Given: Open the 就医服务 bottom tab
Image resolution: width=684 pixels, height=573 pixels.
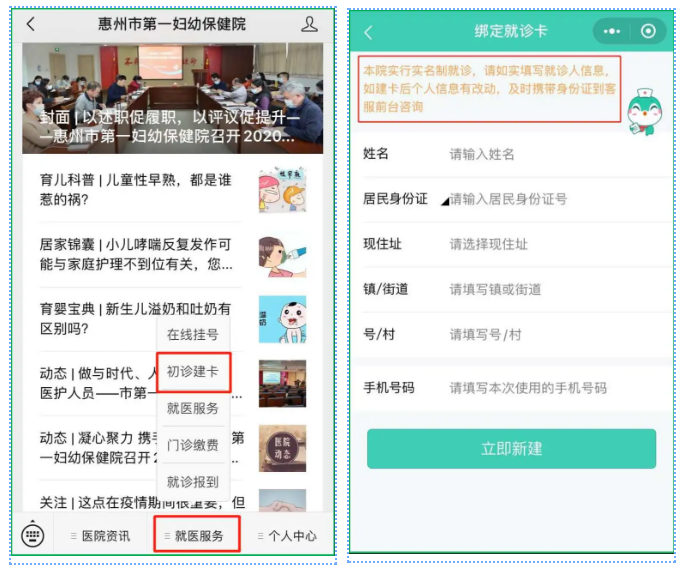Looking at the screenshot, I should 197,535.
